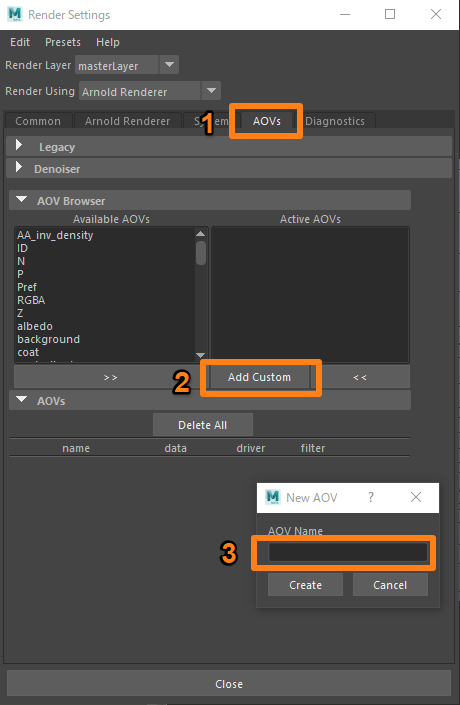Click the Active AOVs list area
Image resolution: width=460 pixels, height=705 pixels.
click(x=310, y=294)
